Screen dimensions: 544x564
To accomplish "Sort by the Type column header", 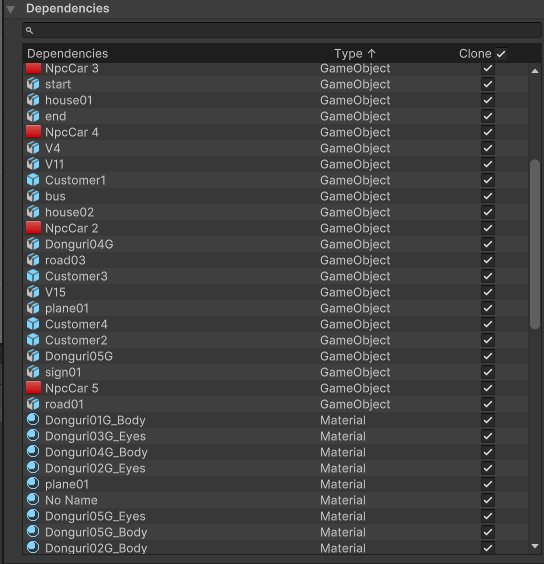I will tap(355, 54).
